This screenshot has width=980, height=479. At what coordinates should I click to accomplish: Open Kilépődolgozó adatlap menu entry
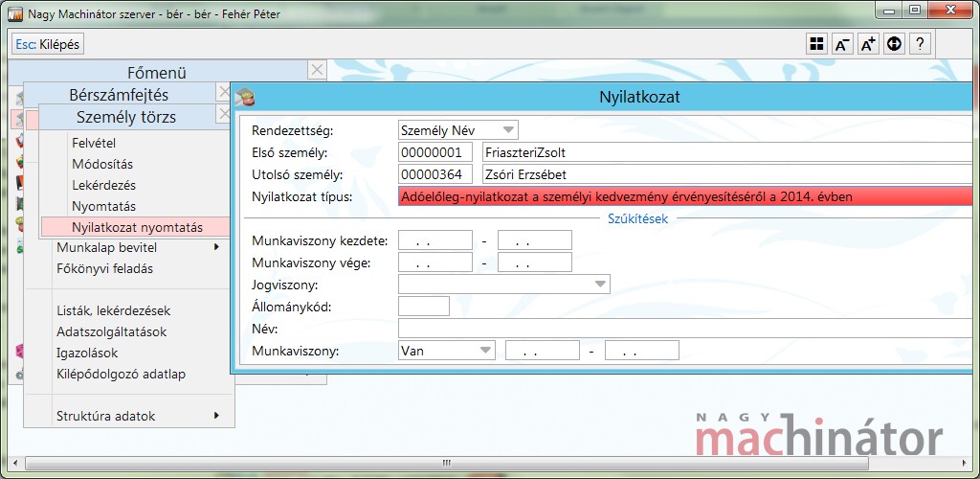(x=121, y=374)
